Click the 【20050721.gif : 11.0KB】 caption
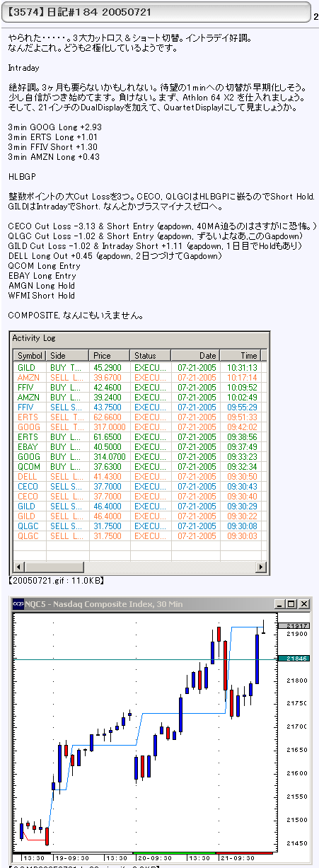The width and height of the screenshot is (319, 868). 57,581
